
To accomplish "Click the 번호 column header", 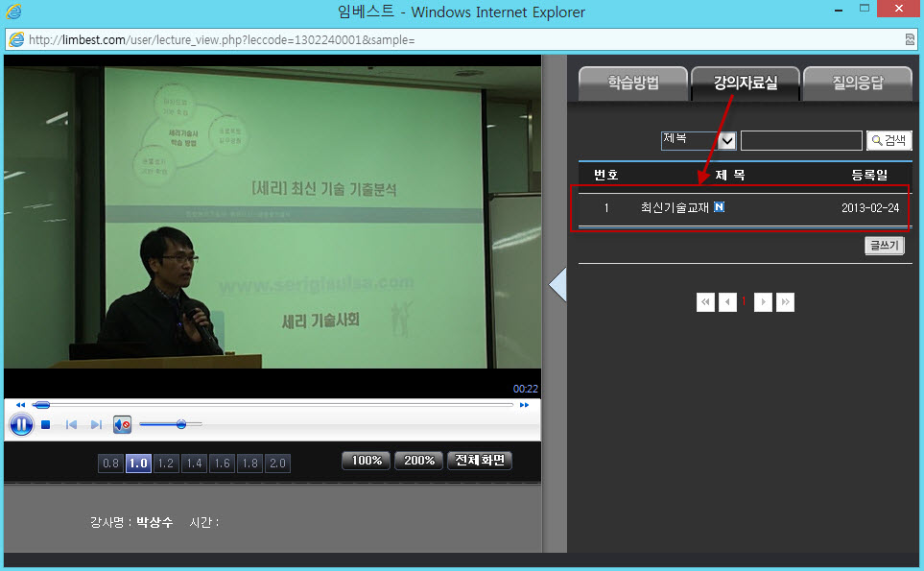I will coord(605,175).
